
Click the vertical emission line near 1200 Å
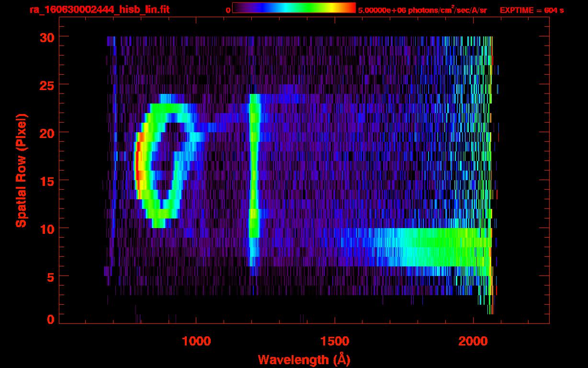tap(254, 168)
